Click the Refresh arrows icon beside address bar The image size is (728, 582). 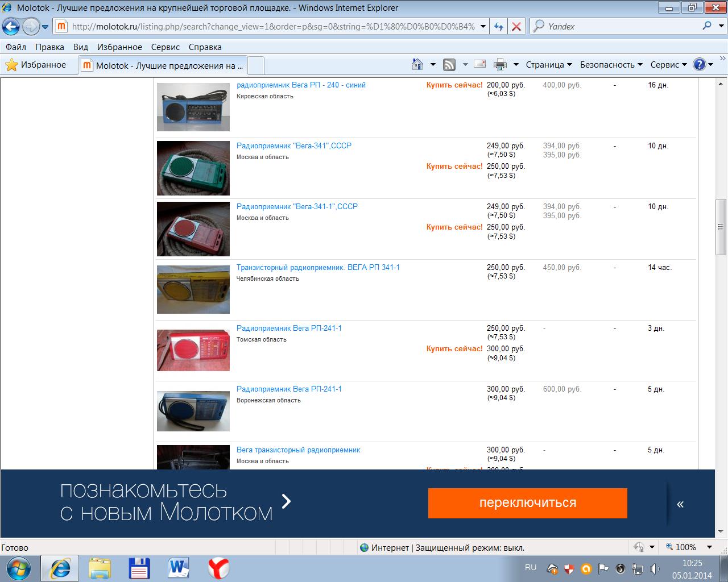point(499,26)
